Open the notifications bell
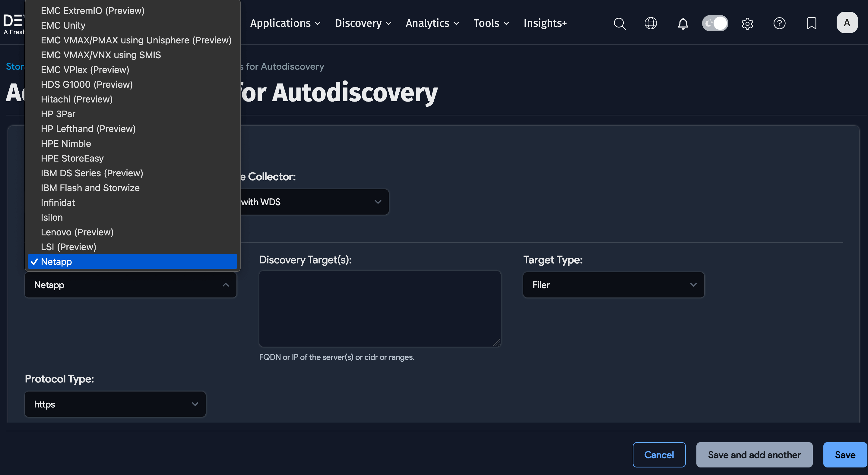The height and width of the screenshot is (475, 868). pos(683,23)
